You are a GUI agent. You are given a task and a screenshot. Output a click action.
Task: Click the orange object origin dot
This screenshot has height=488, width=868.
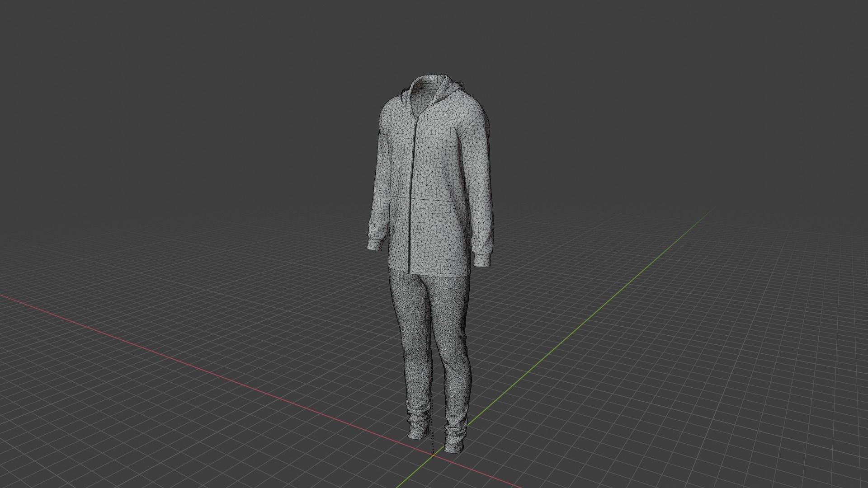point(433,455)
